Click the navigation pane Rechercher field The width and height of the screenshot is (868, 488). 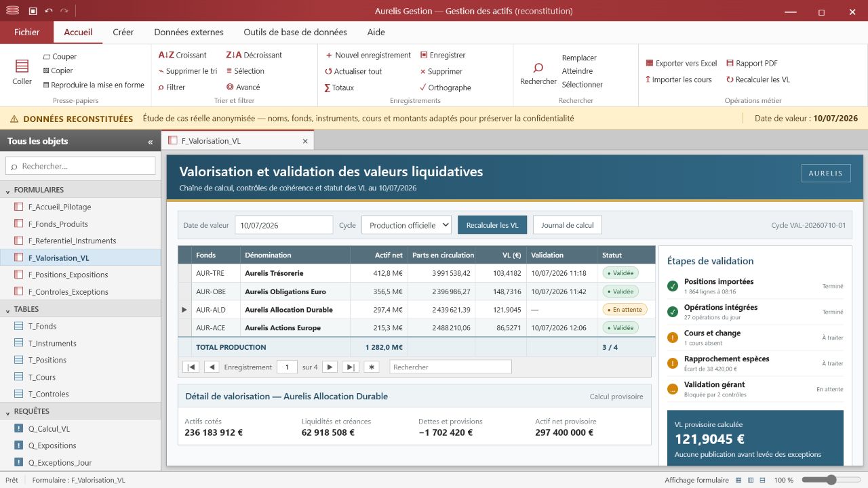(x=81, y=166)
